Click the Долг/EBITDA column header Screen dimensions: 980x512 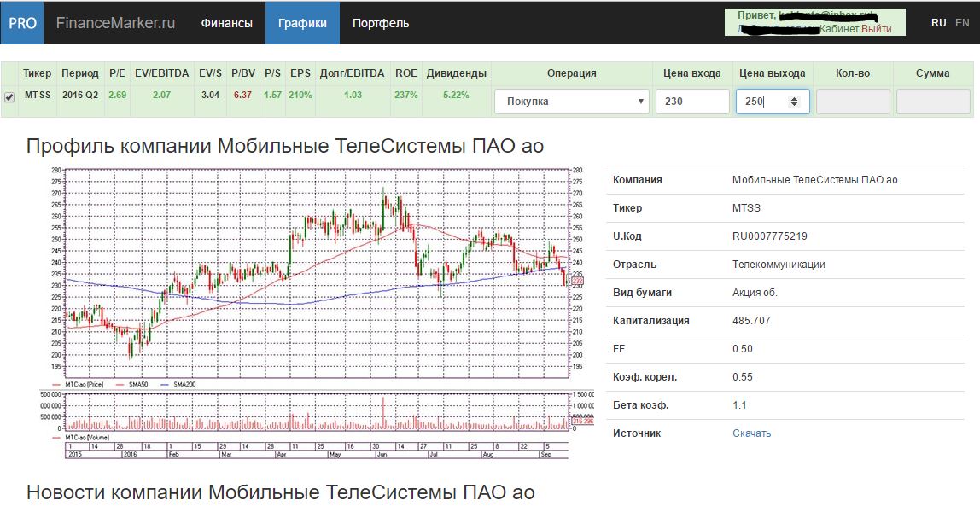pyautogui.click(x=353, y=73)
